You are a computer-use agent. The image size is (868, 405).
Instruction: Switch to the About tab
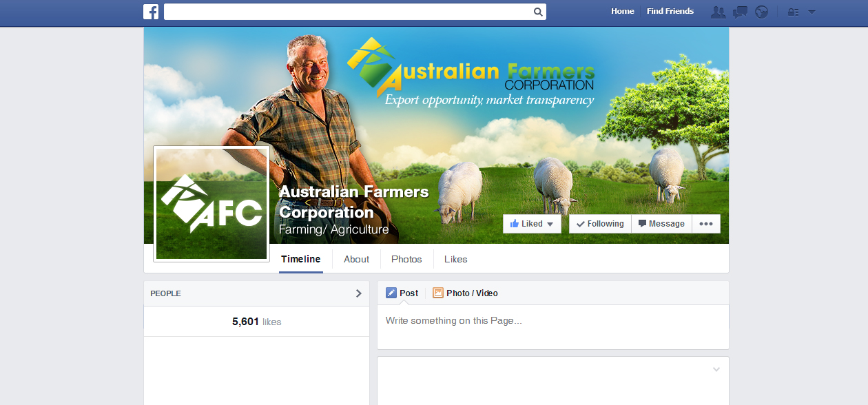(357, 259)
